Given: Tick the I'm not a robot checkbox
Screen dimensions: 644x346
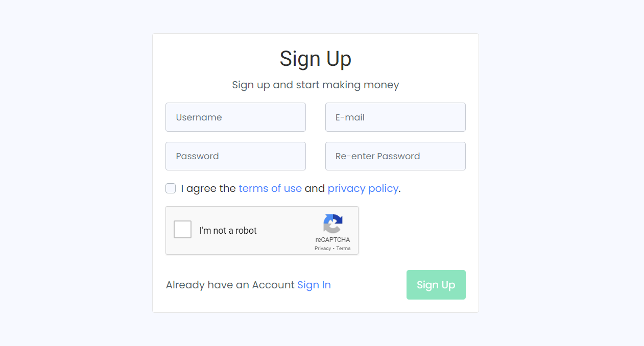Looking at the screenshot, I should click(182, 230).
